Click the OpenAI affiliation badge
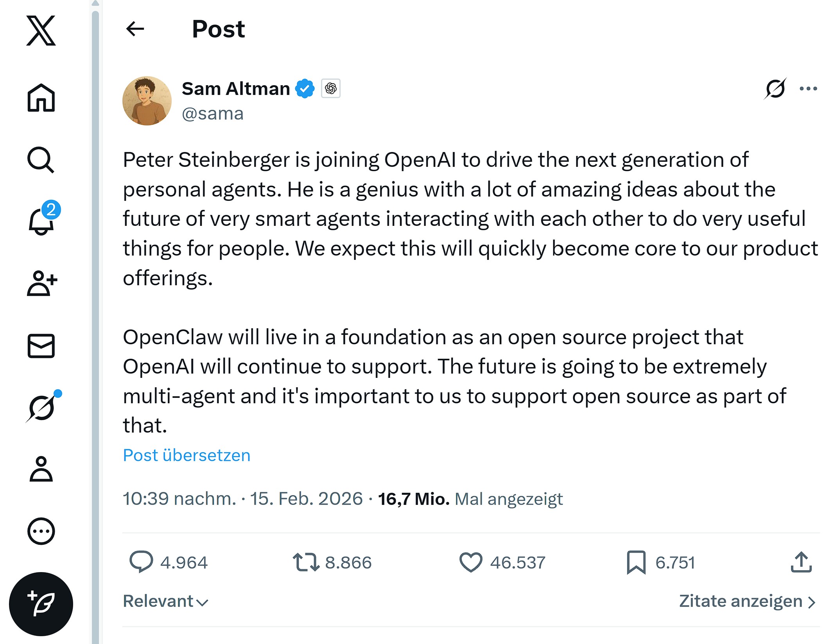838x644 pixels. point(331,88)
